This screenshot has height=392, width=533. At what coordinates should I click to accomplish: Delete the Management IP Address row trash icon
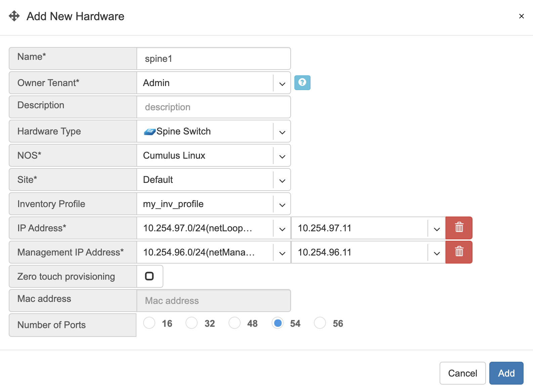(x=459, y=252)
